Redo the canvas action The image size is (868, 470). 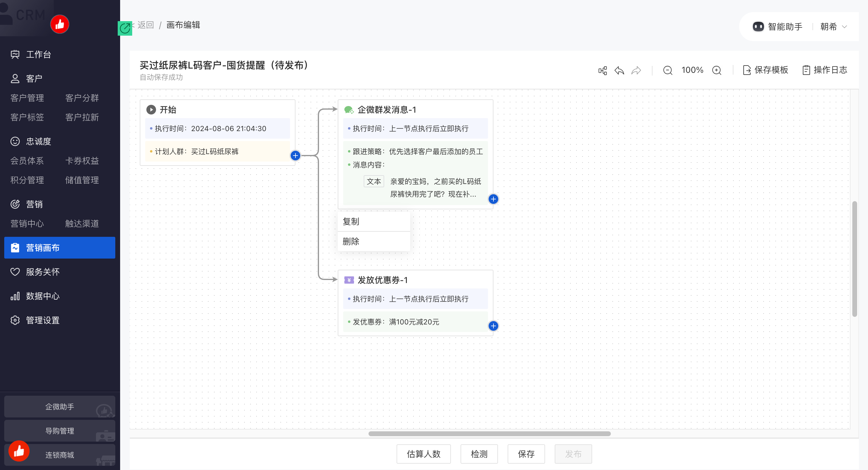(636, 70)
